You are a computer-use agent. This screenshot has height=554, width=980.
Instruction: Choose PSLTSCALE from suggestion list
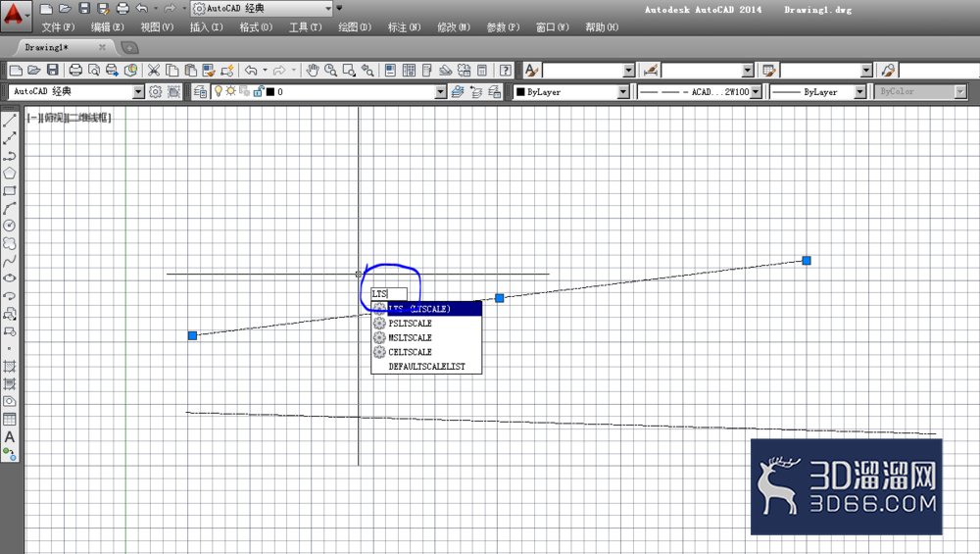coord(426,324)
